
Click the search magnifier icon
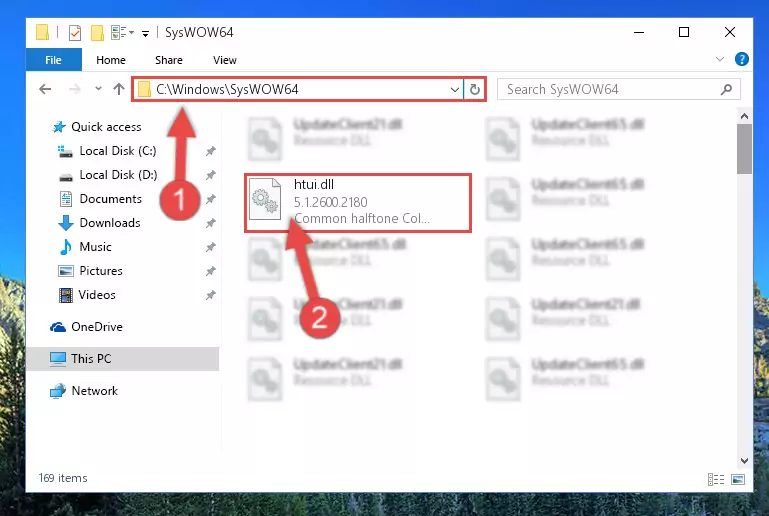click(726, 89)
